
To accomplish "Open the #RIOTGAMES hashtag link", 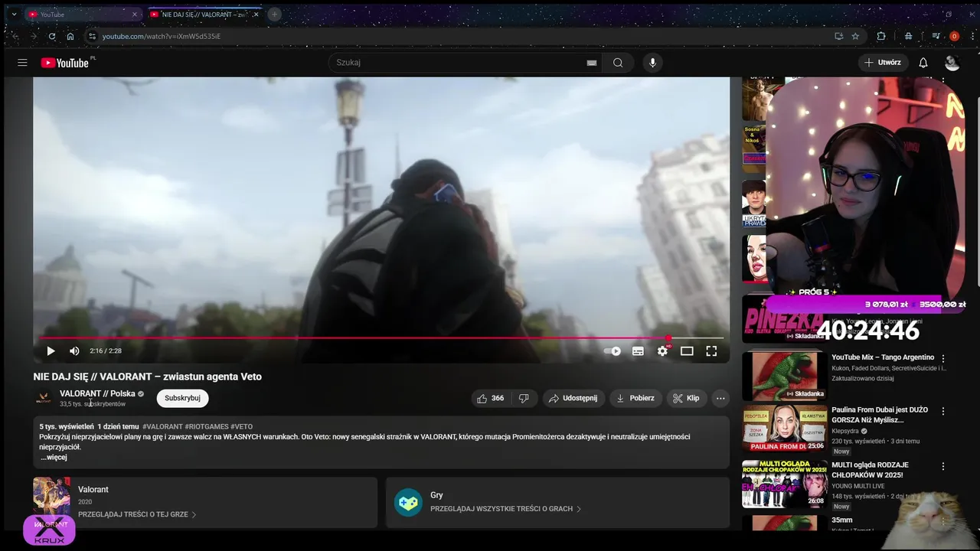I will [207, 427].
